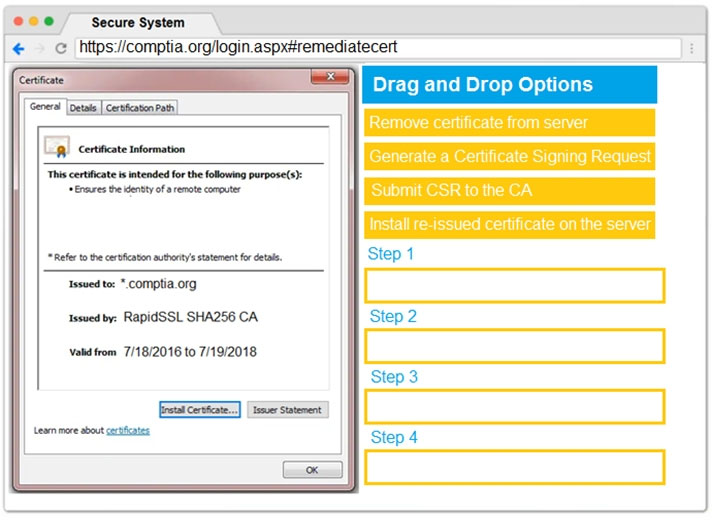Click the certification authority statement note
712x520 pixels.
165,258
